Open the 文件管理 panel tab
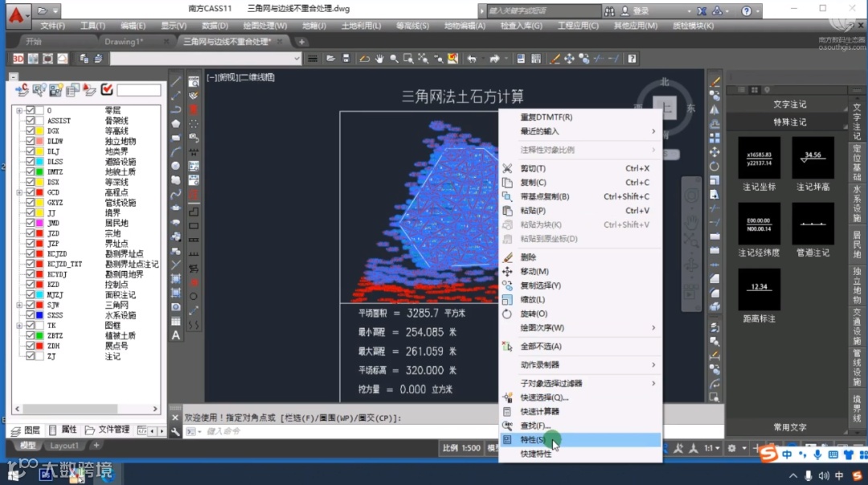868x485 pixels. (x=108, y=430)
